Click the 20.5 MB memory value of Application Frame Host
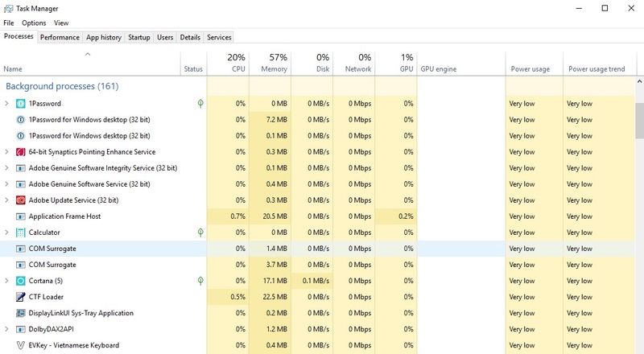This screenshot has height=354, width=644. pos(275,216)
